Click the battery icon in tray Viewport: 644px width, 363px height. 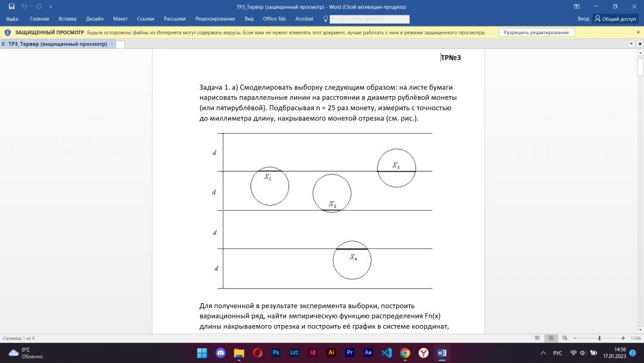594,353
